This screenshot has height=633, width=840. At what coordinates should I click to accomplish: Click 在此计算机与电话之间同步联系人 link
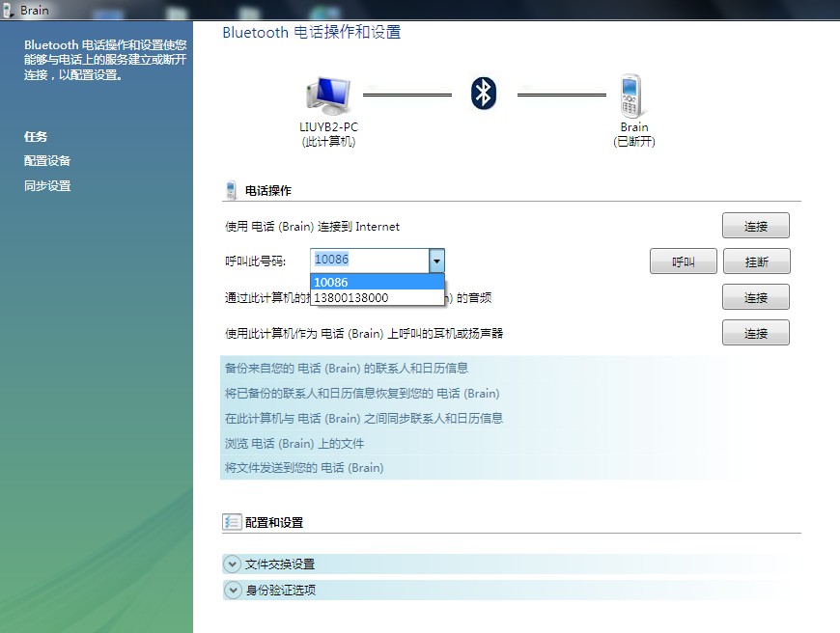coord(364,418)
